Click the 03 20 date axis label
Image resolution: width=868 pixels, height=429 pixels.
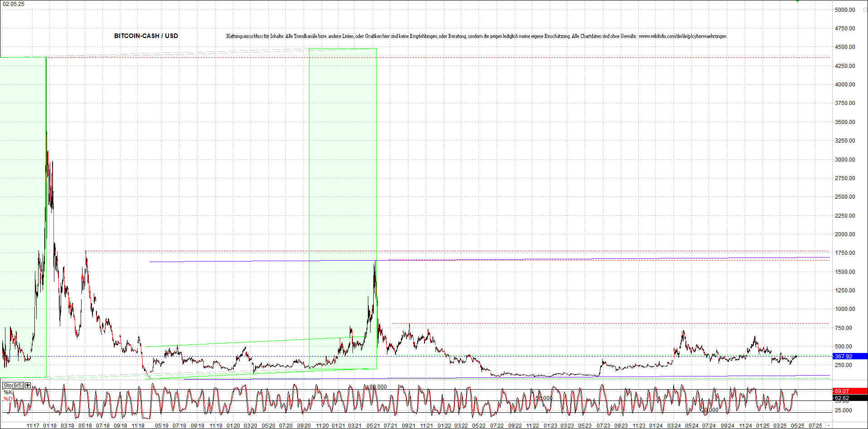[251, 425]
